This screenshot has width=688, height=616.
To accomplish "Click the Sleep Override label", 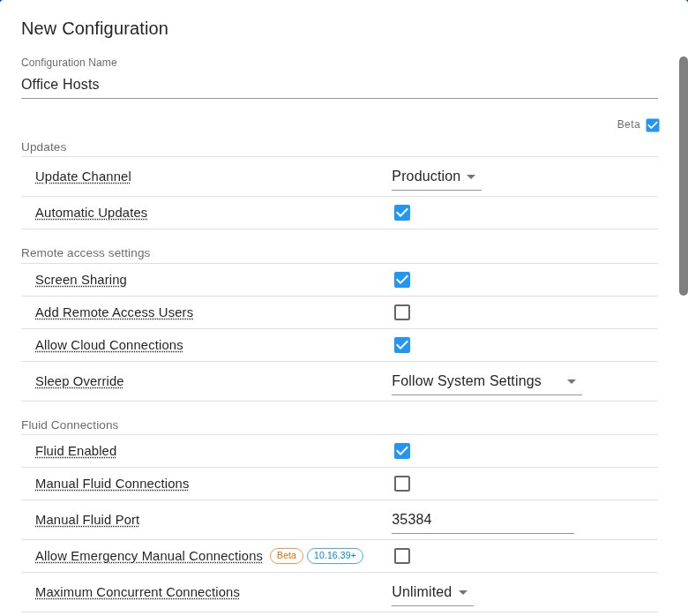I will pos(79,381).
